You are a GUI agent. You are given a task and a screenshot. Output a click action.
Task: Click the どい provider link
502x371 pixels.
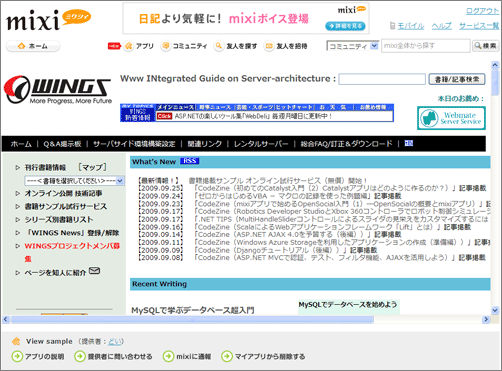[x=115, y=341]
